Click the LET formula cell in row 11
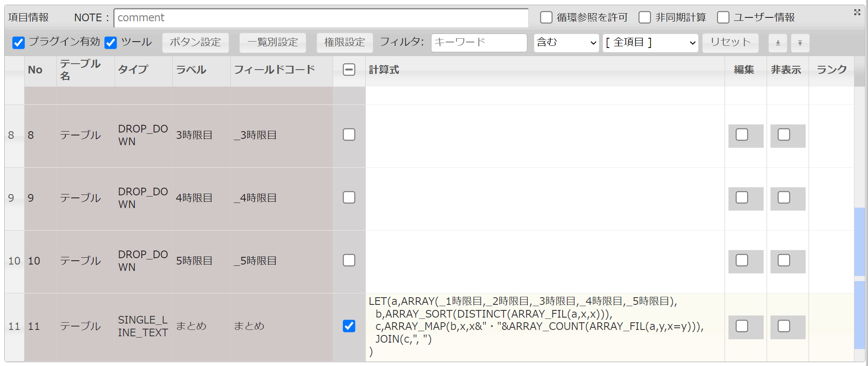Viewport: 868px width, 366px height. click(545, 327)
